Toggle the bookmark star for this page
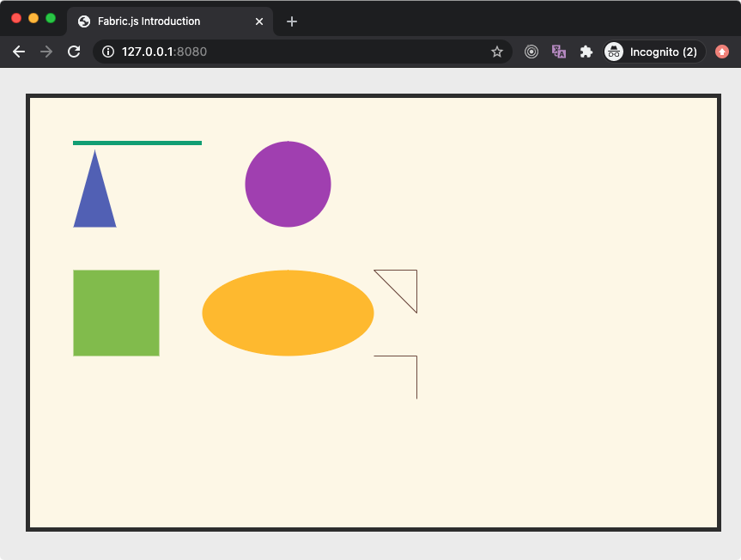The height and width of the screenshot is (560, 741). coord(497,52)
